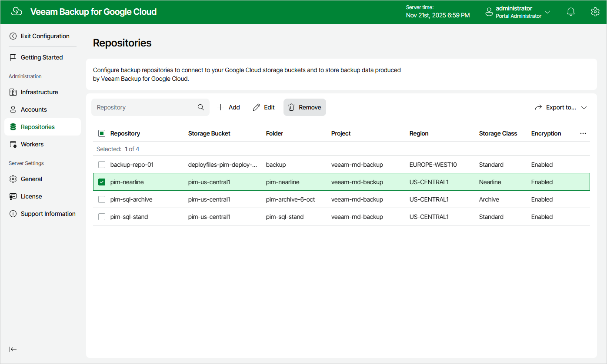Sort by Storage Bucket column header
The height and width of the screenshot is (364, 607).
[209, 133]
